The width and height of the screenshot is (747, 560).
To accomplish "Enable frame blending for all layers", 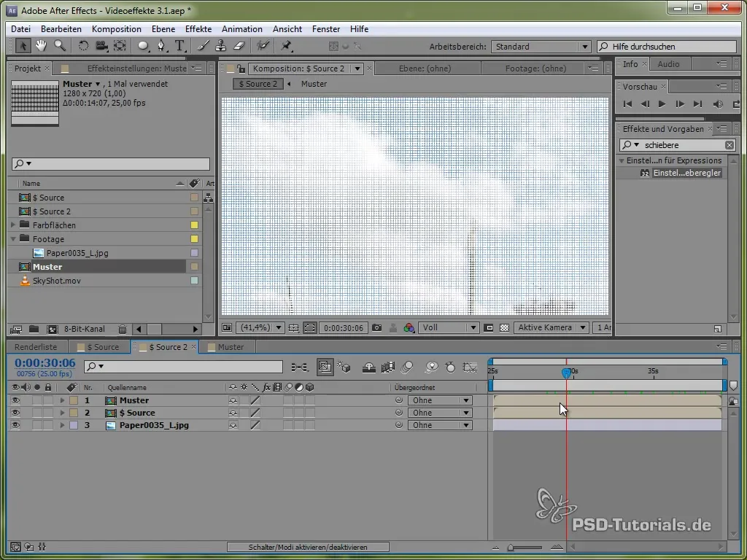I will [388, 367].
